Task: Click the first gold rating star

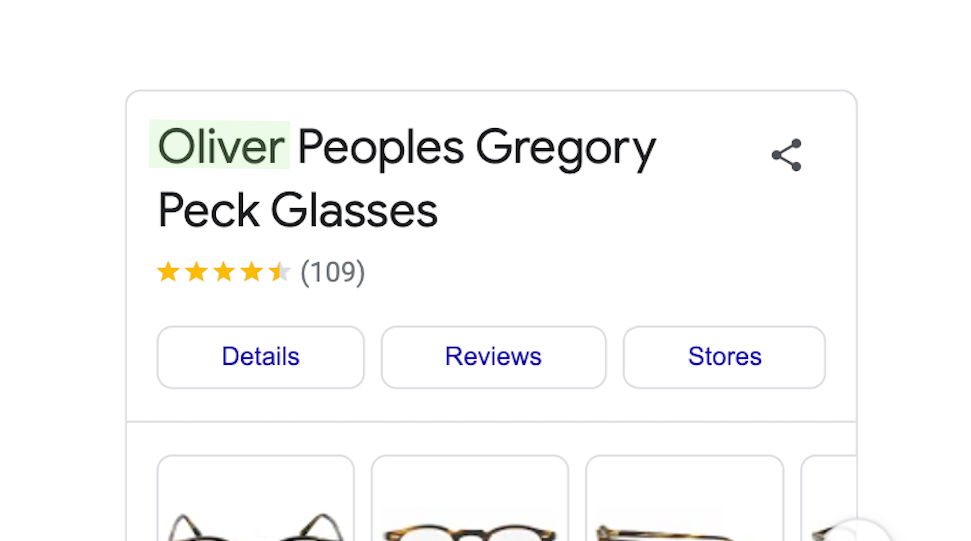Action: [x=168, y=272]
